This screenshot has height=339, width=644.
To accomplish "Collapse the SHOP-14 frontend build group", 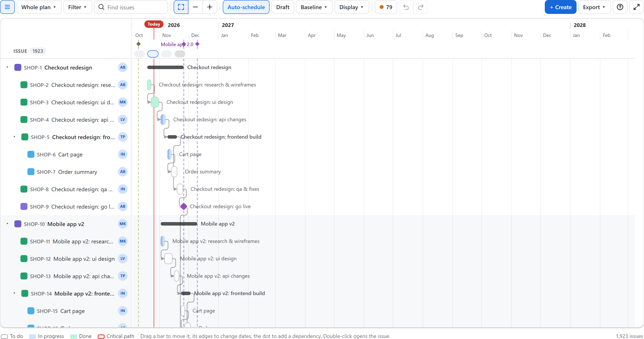I will pos(15,293).
